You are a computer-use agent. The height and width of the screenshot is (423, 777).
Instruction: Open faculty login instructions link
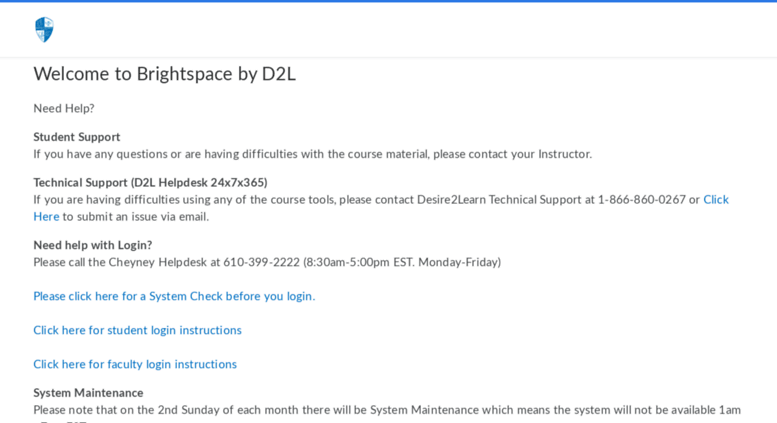135,365
